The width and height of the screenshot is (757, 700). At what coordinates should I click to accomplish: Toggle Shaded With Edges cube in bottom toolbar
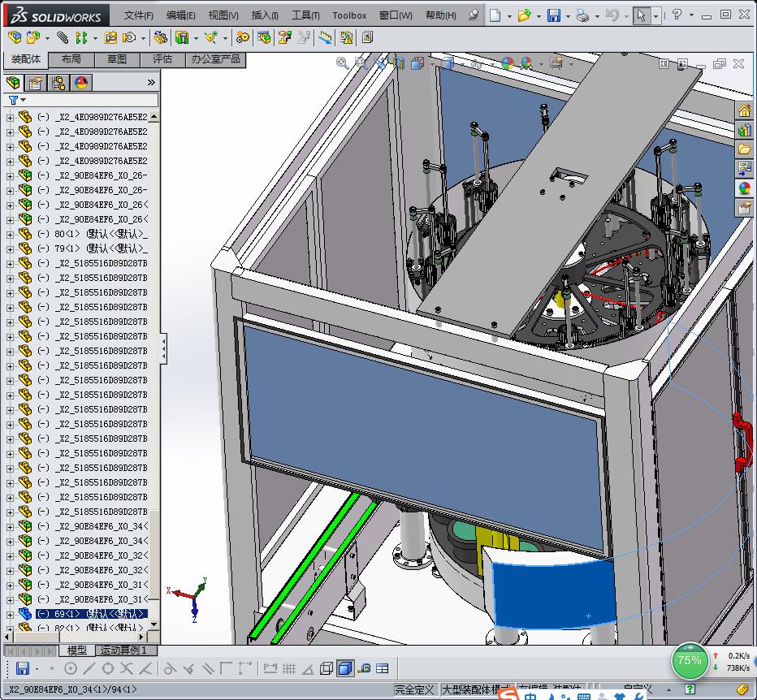344,668
